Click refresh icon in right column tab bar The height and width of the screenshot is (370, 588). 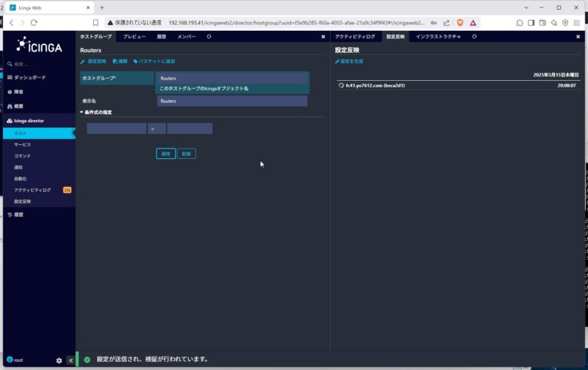[474, 36]
